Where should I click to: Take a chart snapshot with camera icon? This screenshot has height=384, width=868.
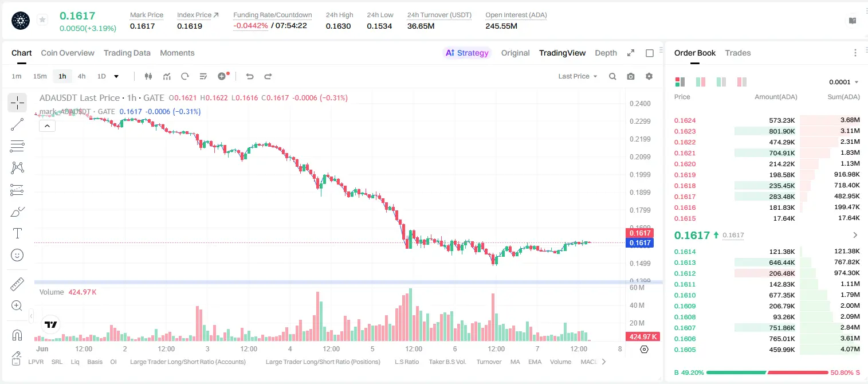[x=631, y=76]
